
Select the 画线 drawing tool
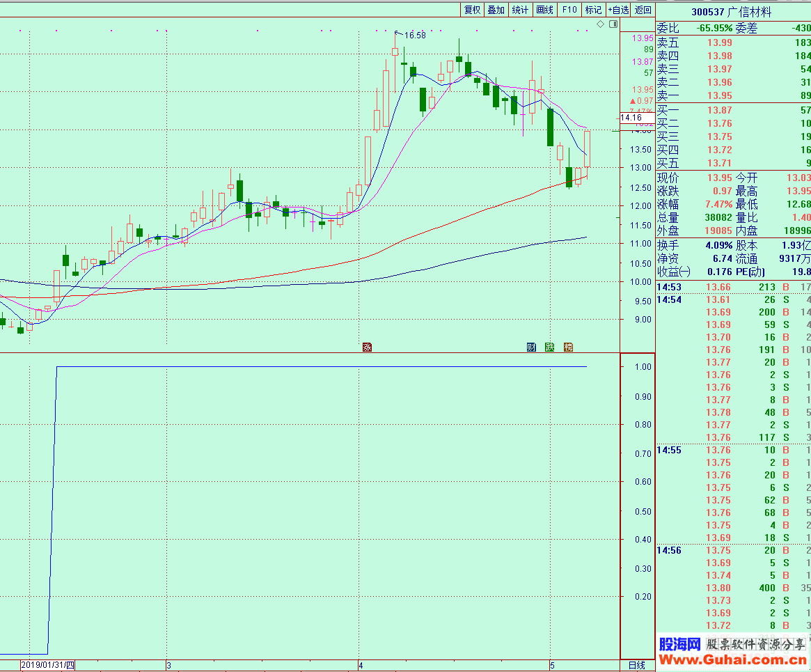544,10
